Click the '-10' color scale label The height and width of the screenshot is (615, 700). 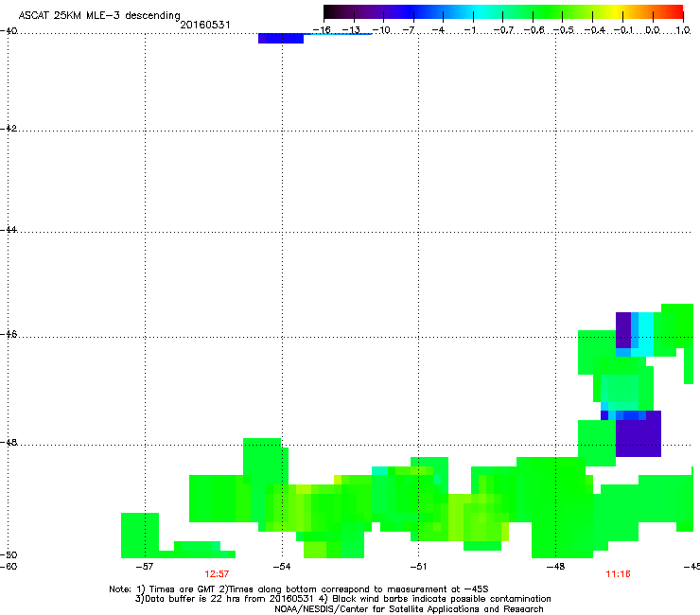point(381,30)
